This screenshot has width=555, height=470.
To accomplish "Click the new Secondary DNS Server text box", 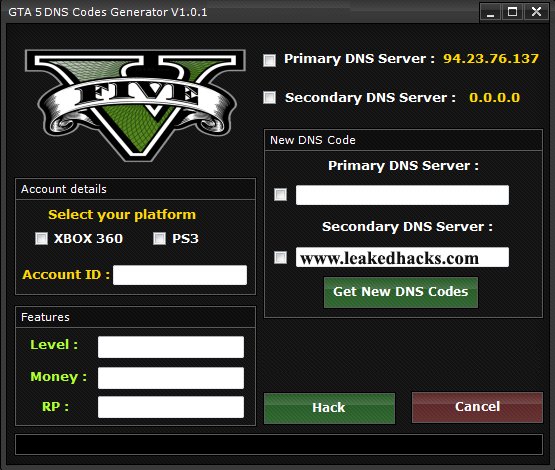I will click(x=402, y=257).
